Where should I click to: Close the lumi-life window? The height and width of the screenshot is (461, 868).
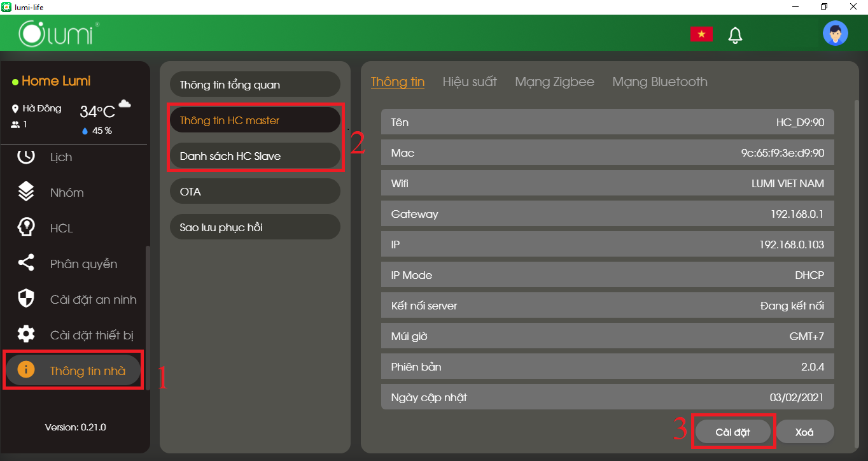click(853, 6)
